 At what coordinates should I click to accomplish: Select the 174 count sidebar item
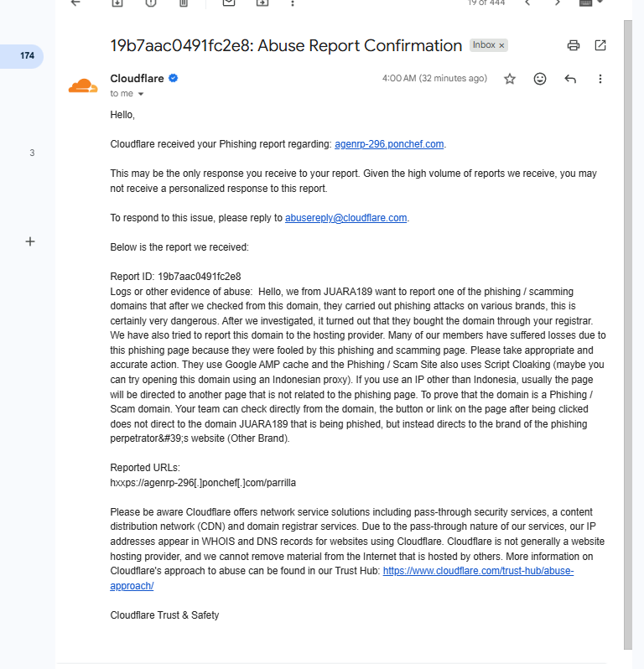[22, 56]
